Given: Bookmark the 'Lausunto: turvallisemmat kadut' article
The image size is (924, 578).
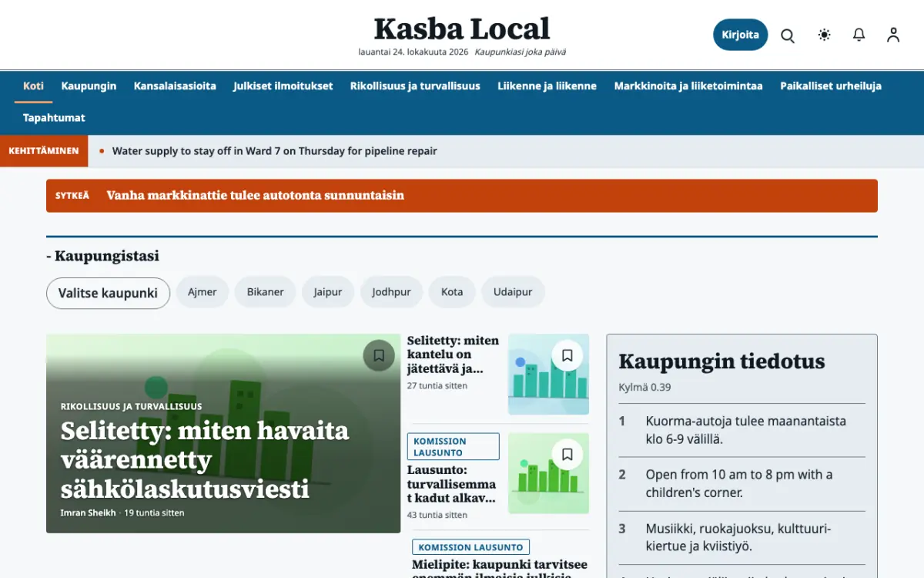Looking at the screenshot, I should (x=567, y=455).
